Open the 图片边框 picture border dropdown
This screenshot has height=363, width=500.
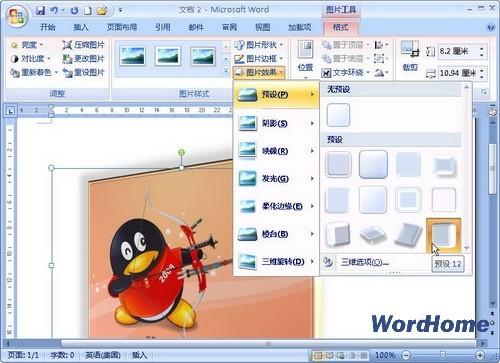pyautogui.click(x=259, y=59)
